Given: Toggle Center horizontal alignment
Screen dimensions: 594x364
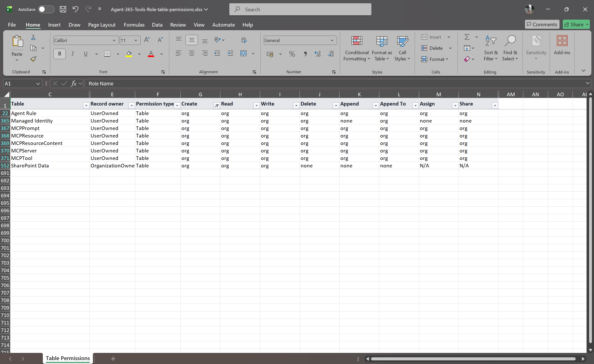Looking at the screenshot, I should (192, 53).
